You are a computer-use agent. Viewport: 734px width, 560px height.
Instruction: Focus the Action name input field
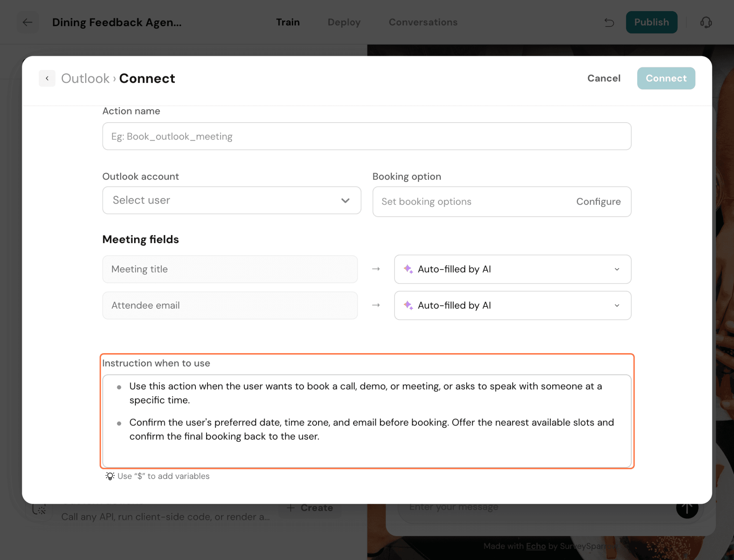click(367, 136)
